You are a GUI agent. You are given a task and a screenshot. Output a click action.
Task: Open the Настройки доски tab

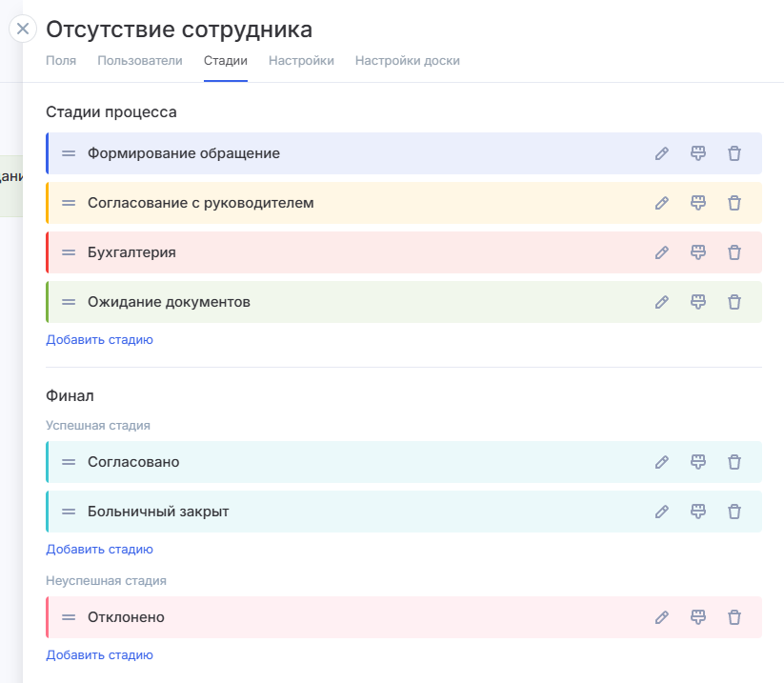407,61
